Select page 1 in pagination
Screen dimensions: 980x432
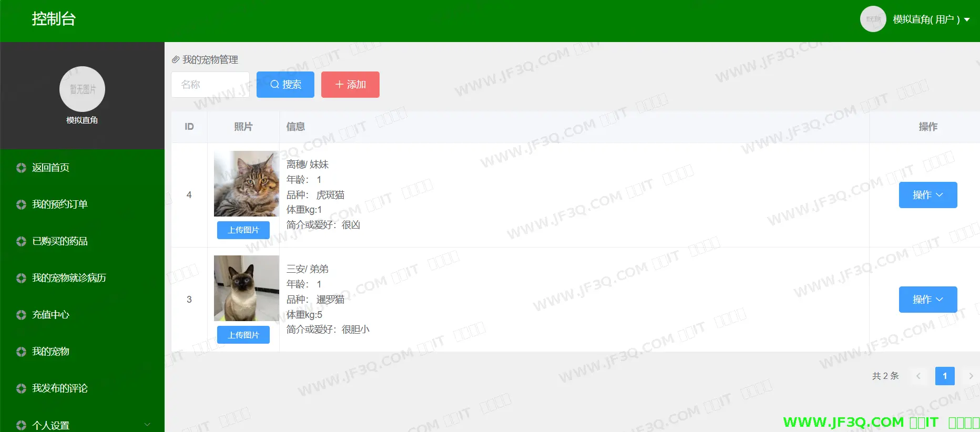tap(944, 376)
